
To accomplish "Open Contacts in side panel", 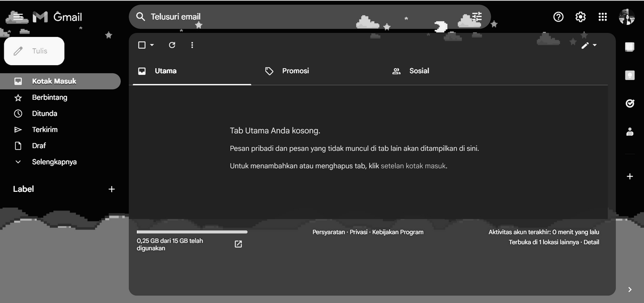I will [630, 131].
